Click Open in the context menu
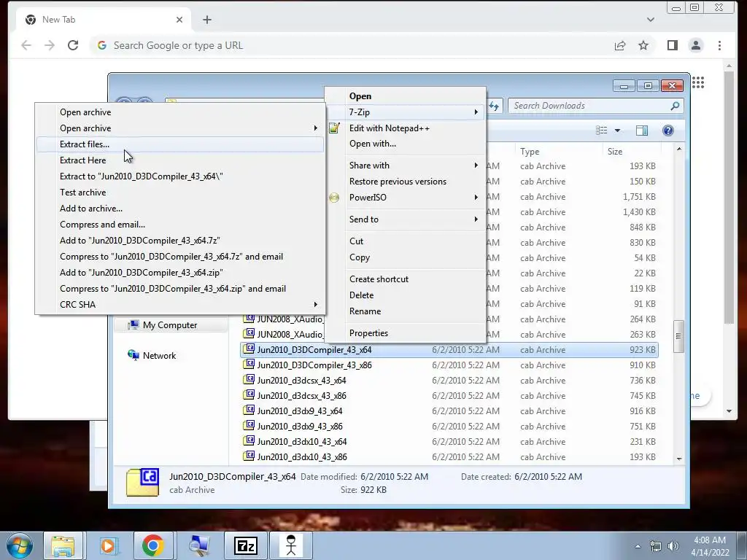The image size is (747, 560). coord(405,96)
